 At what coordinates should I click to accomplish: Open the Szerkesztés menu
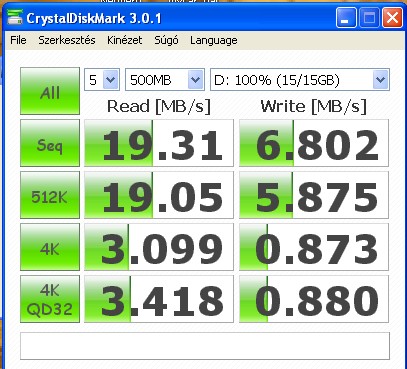tap(67, 40)
